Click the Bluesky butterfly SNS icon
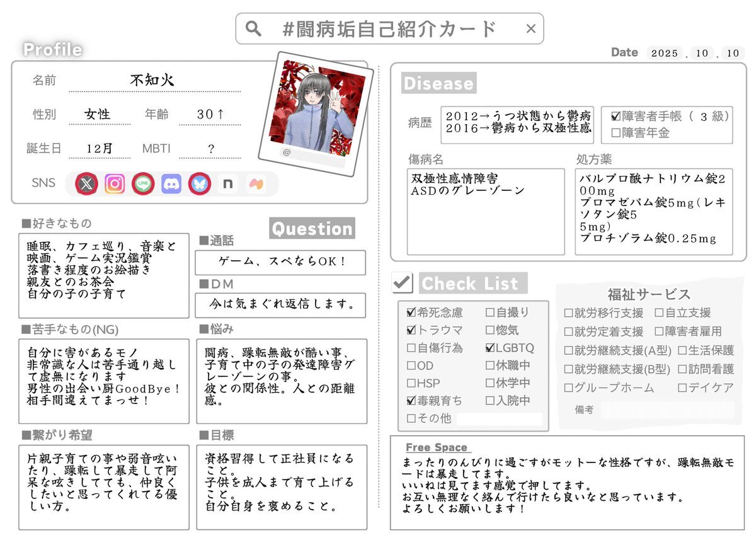The width and height of the screenshot is (756, 540). coord(200,183)
